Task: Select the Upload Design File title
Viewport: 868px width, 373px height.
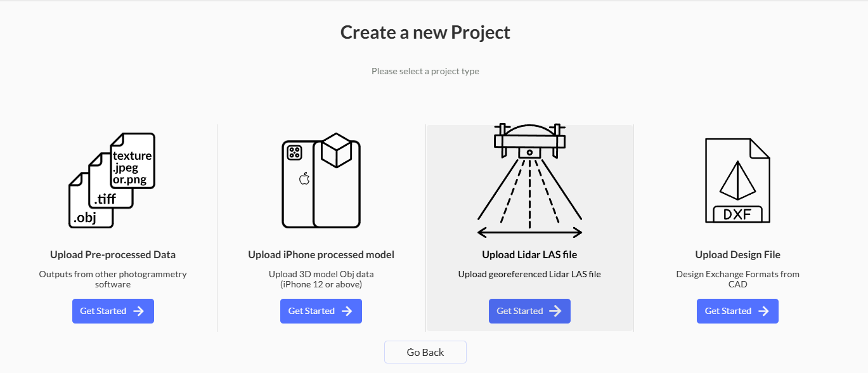Action: pyautogui.click(x=737, y=254)
